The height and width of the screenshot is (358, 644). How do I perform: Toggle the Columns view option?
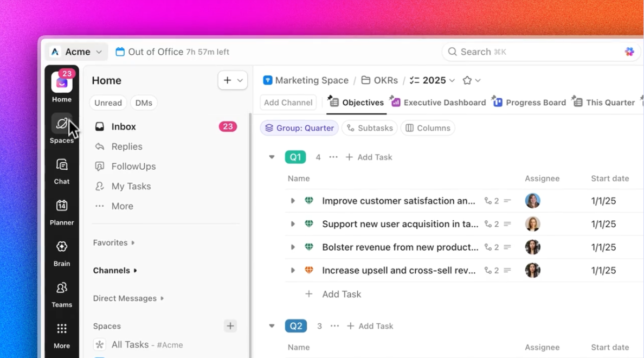[428, 128]
